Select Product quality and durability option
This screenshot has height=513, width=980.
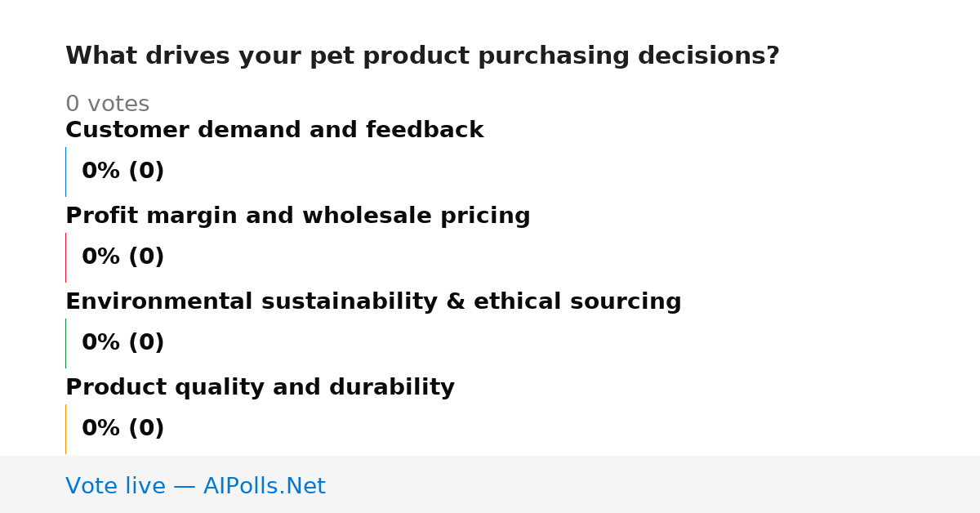tap(260, 387)
